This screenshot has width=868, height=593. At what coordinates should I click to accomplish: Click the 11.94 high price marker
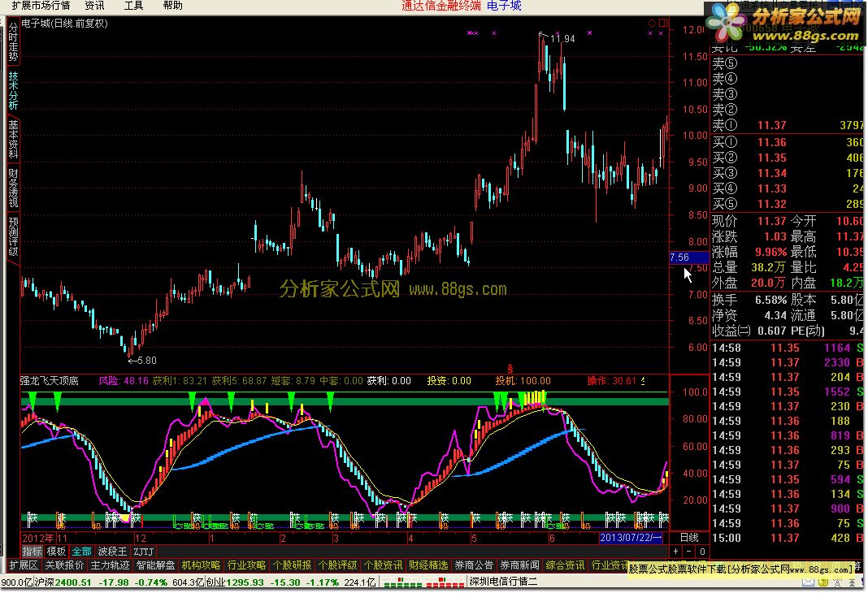[x=562, y=39]
